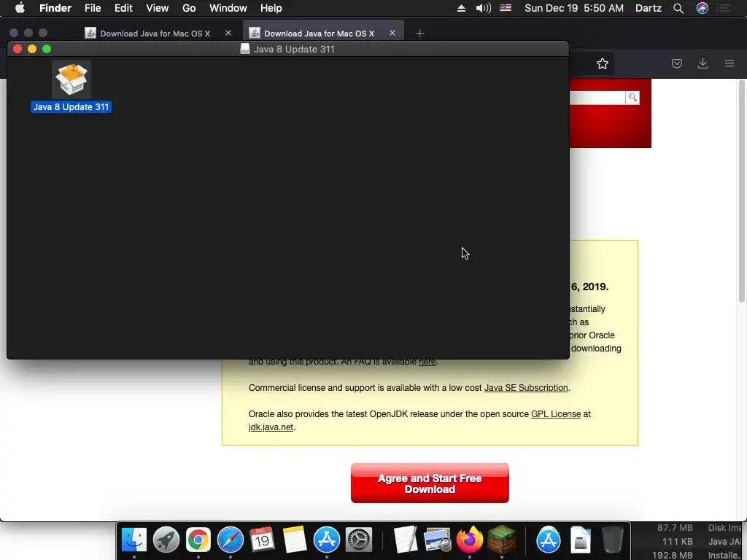
Task: Open Spotlight search in menu bar
Action: [x=678, y=8]
